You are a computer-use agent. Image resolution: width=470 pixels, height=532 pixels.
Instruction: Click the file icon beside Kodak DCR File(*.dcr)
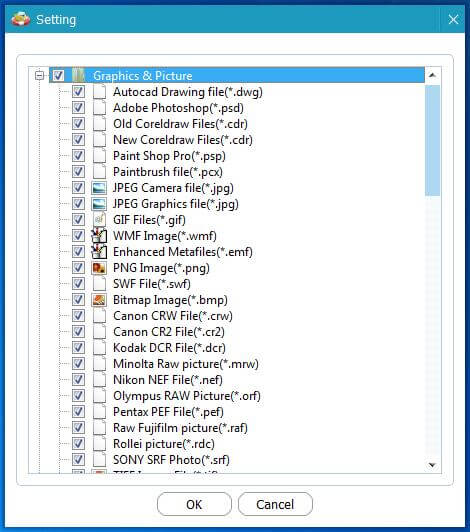click(99, 347)
